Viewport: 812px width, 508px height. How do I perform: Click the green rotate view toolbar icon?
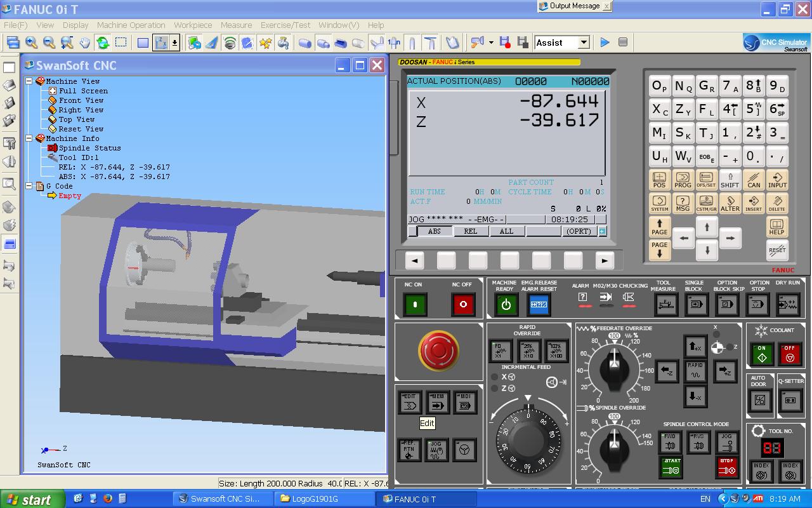pyautogui.click(x=103, y=43)
